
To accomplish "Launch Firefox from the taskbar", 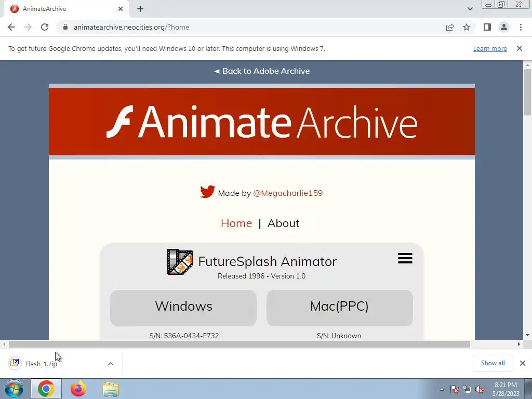I will tap(78, 389).
